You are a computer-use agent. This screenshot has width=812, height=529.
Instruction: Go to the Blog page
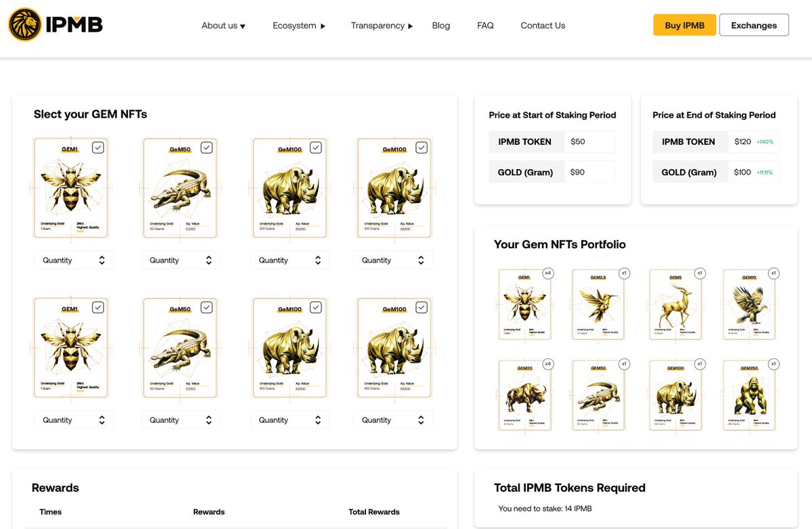[441, 26]
